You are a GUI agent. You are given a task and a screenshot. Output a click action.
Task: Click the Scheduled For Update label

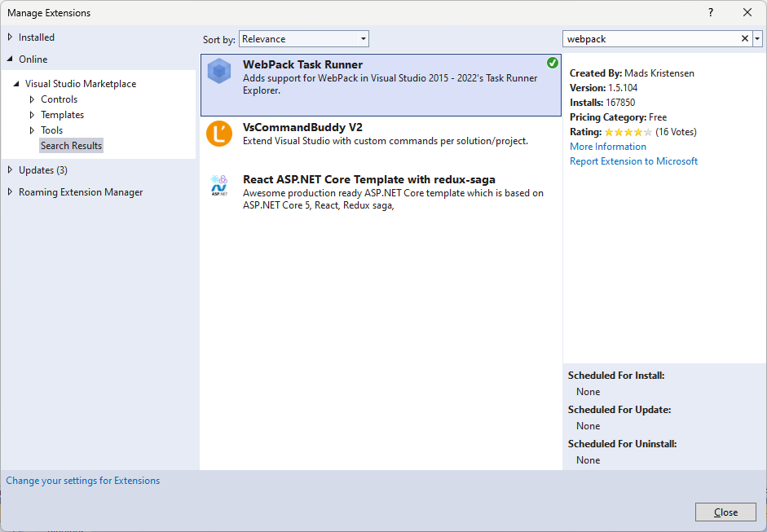click(x=619, y=410)
